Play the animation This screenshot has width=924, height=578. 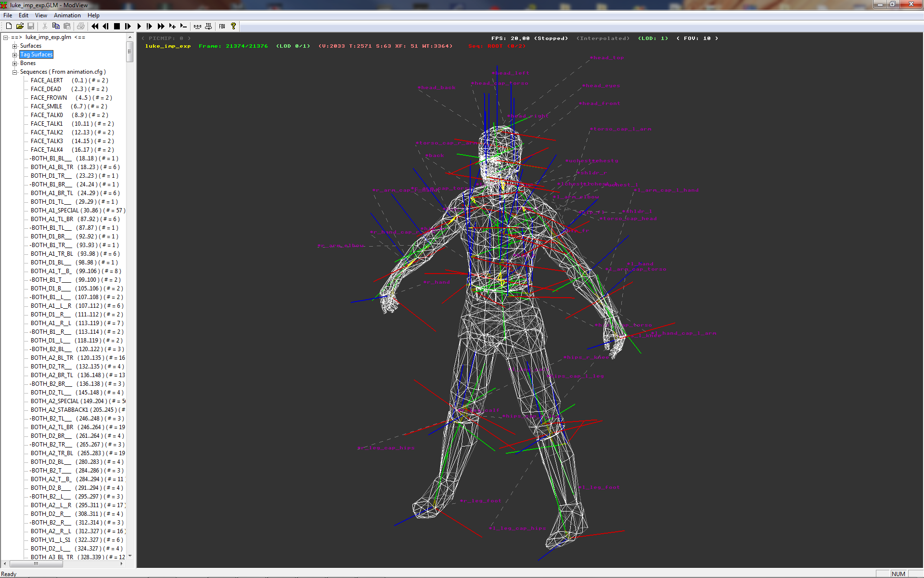(139, 26)
